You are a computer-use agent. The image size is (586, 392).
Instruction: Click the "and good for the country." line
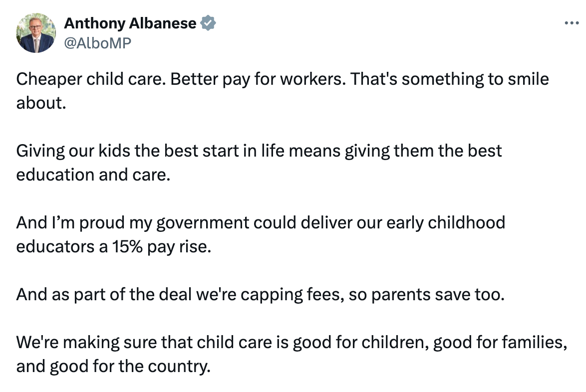pyautogui.click(x=113, y=366)
